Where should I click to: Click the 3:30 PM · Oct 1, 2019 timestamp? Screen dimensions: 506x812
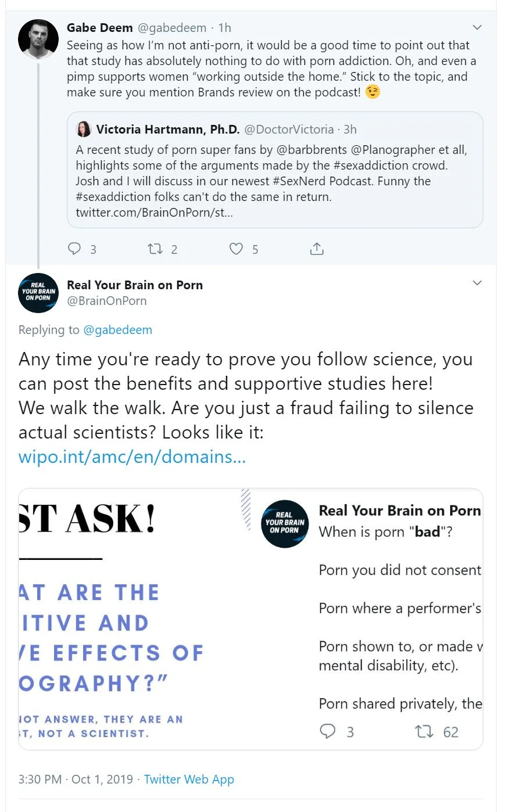76,779
